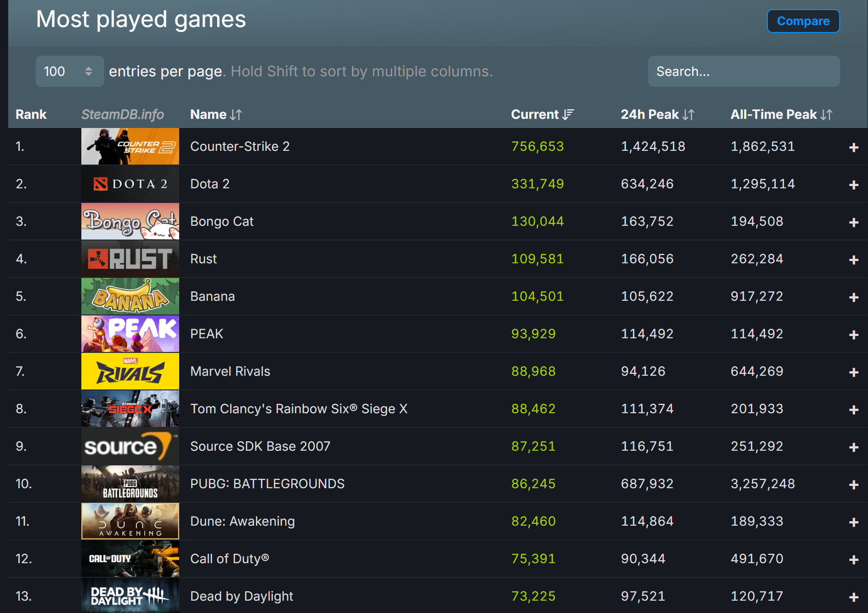
Task: Open the Rust name link
Action: [203, 259]
